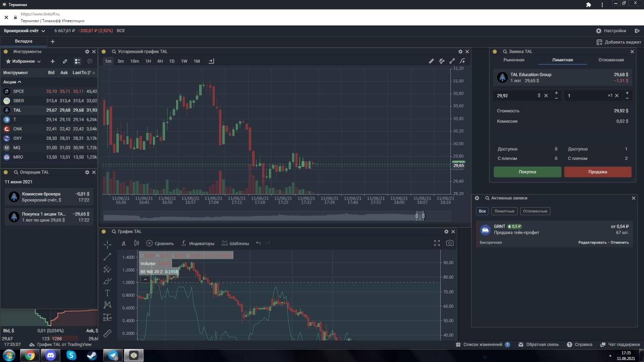Select the MRO instrument row
The image size is (644, 362).
49,157
